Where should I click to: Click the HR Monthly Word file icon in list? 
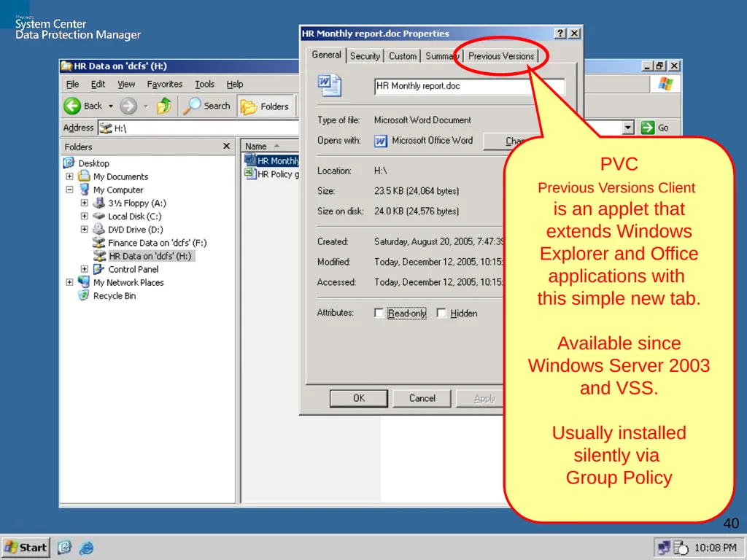pos(251,160)
